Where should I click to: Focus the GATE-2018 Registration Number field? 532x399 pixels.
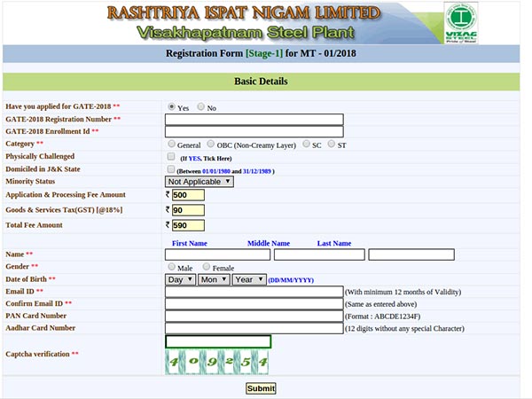pyautogui.click(x=254, y=120)
